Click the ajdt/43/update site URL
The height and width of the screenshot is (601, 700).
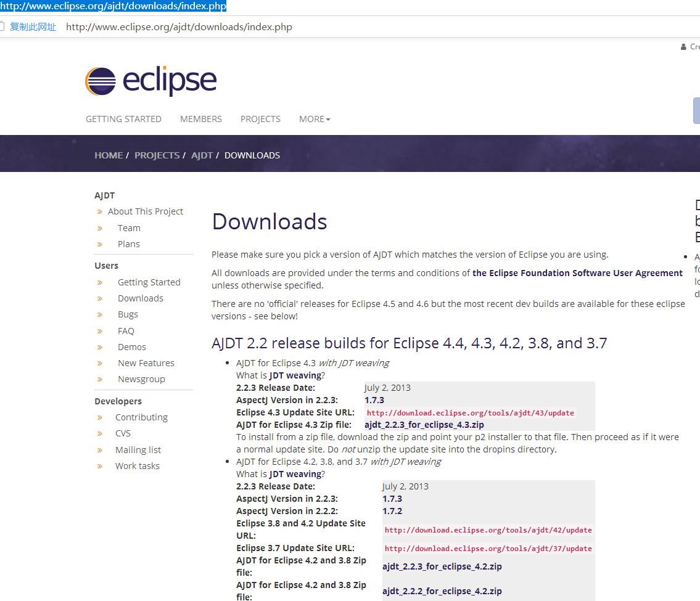[x=471, y=413]
